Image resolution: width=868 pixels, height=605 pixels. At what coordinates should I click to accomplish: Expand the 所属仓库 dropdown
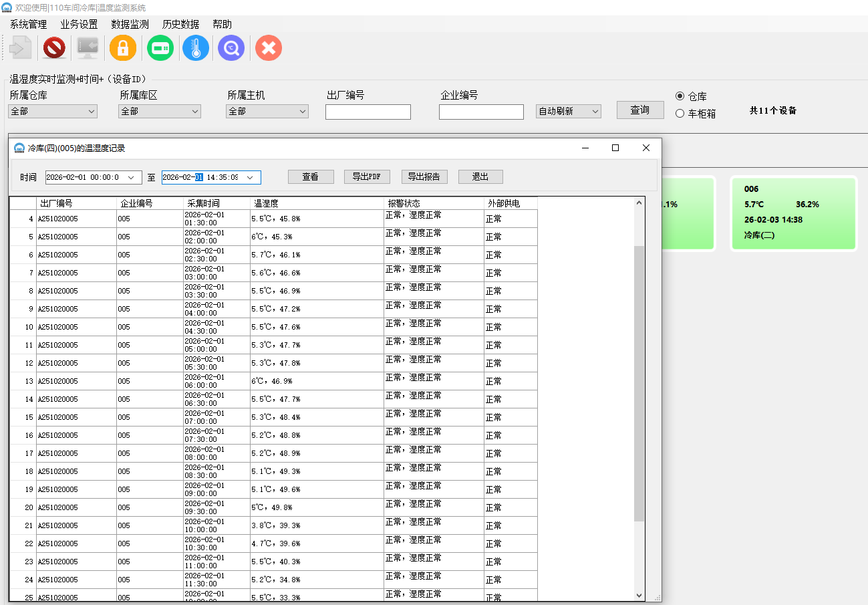pos(91,112)
